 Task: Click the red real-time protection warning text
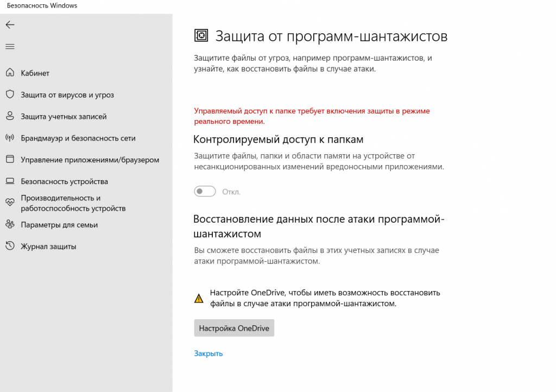point(312,116)
